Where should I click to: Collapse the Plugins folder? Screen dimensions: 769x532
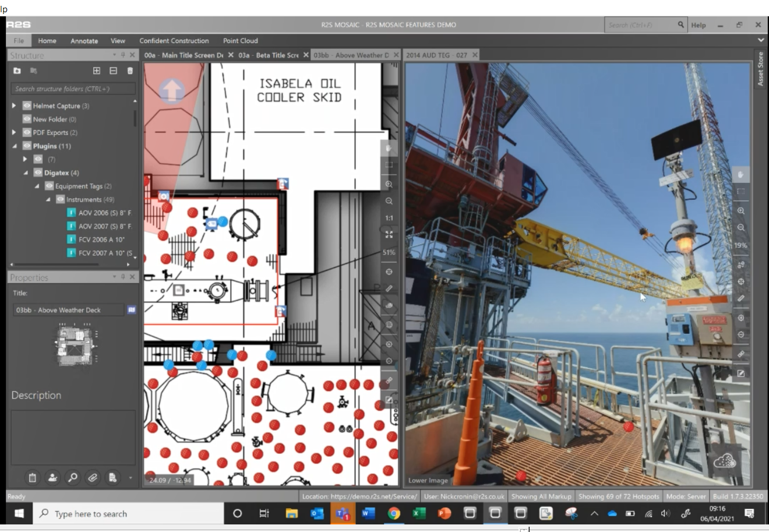[x=14, y=146]
